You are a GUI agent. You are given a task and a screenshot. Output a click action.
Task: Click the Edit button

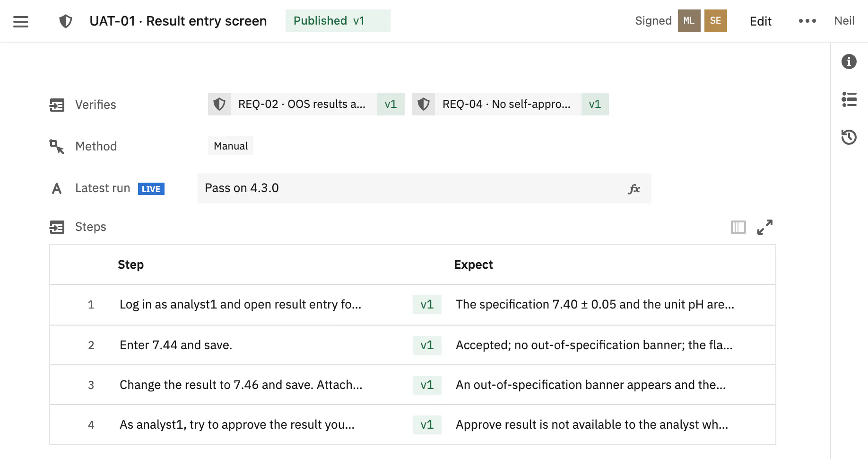point(761,21)
